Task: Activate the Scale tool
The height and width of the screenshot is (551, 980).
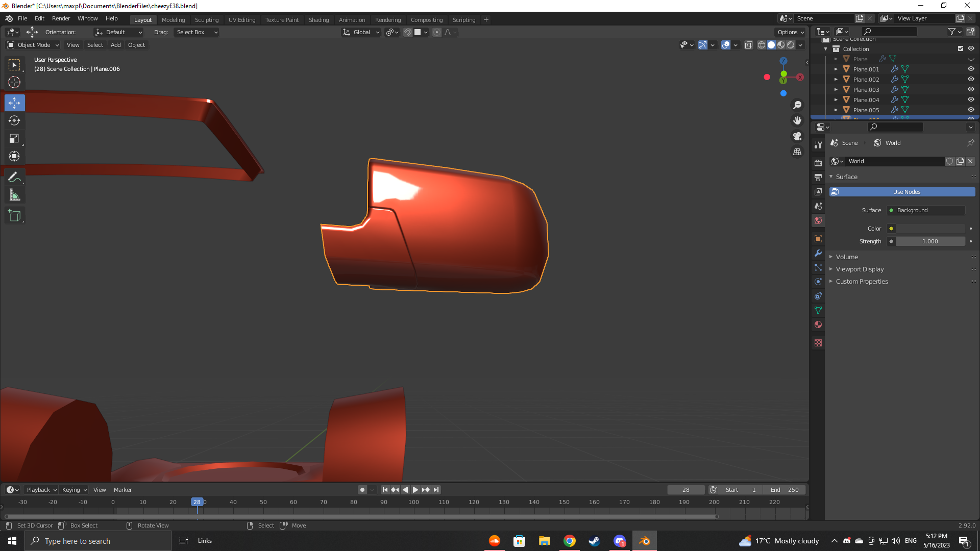Action: coord(14,139)
